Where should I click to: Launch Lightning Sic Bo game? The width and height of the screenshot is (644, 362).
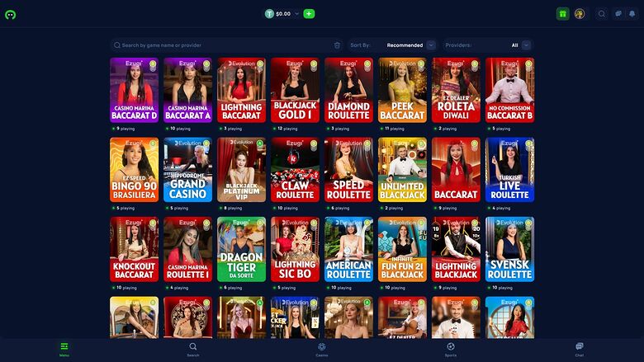295,249
